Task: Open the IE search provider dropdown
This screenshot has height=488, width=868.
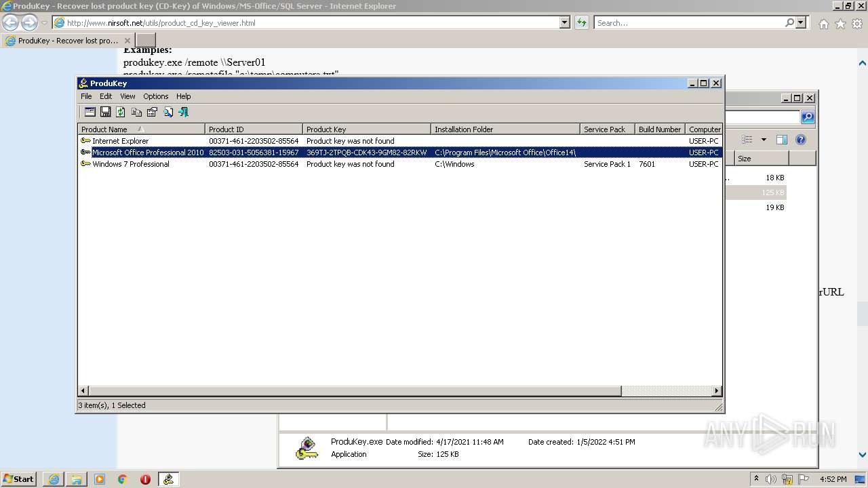Action: pyautogui.click(x=801, y=23)
